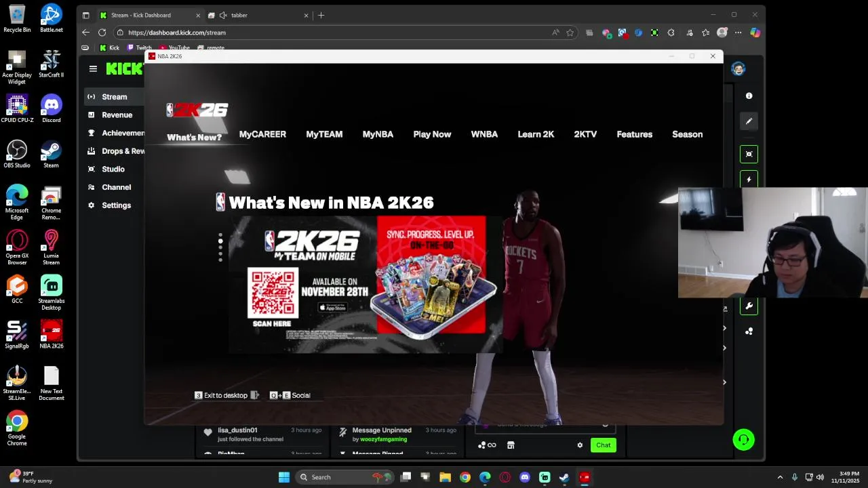
Task: Open CPUID CPU-Z desktop icon
Action: 17,108
